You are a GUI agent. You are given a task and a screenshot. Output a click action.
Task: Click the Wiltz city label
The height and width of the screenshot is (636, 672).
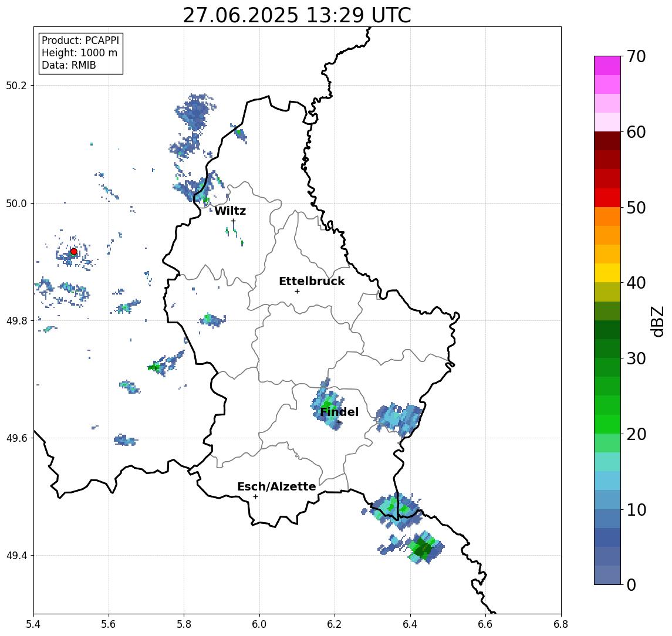pos(230,211)
